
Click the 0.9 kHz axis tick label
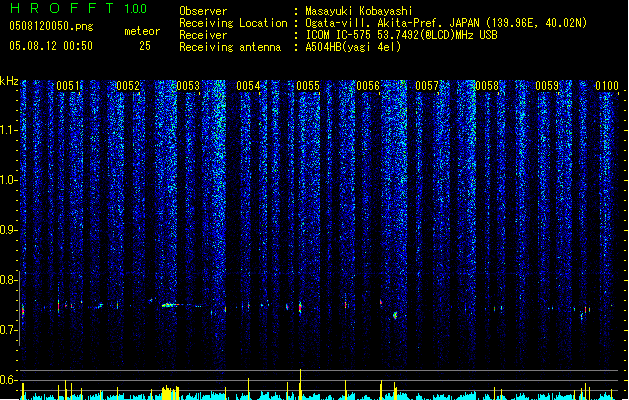[9, 230]
